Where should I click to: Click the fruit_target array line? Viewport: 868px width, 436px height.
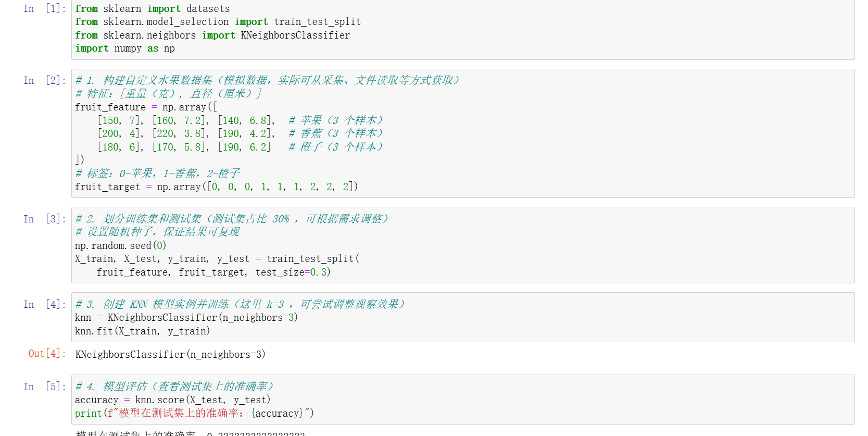point(217,187)
